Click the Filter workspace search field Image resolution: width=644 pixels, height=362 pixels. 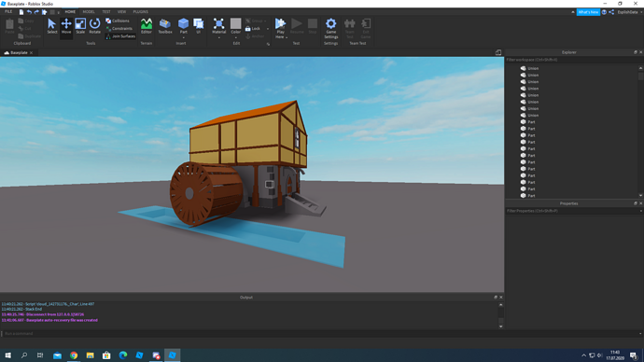point(574,60)
